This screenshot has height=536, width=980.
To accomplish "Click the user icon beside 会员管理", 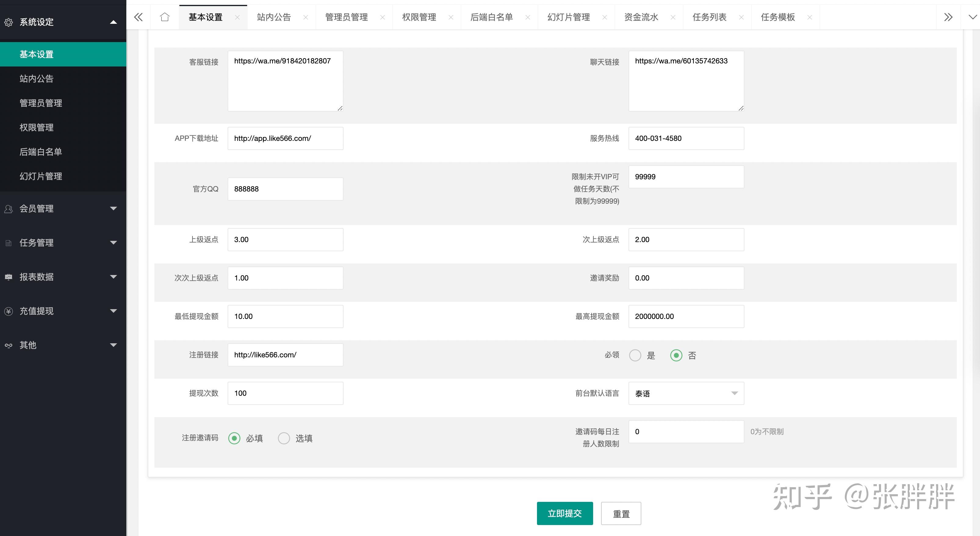I will point(8,209).
